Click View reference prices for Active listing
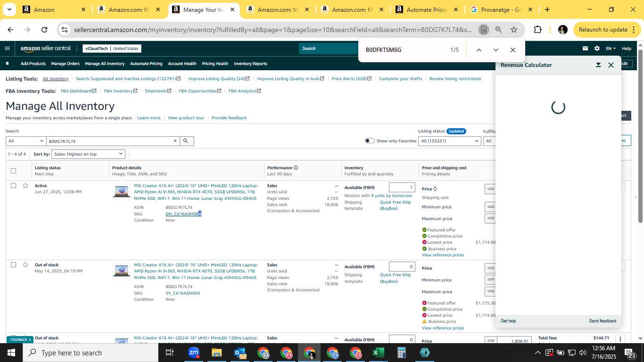The height and width of the screenshot is (362, 644). (443, 255)
